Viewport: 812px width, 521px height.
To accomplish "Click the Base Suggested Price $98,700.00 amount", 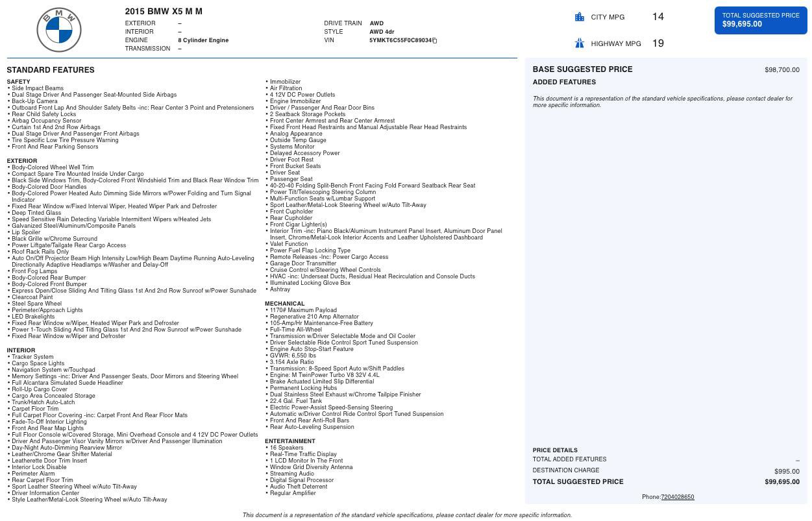I will click(x=782, y=69).
